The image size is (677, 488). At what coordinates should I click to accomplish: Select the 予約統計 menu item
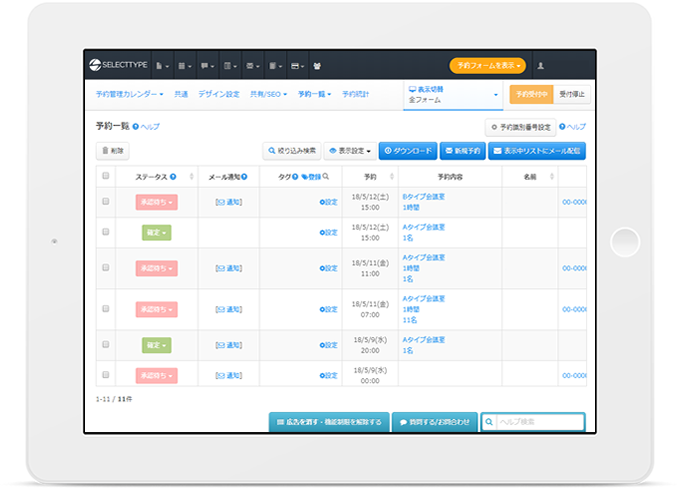point(355,94)
